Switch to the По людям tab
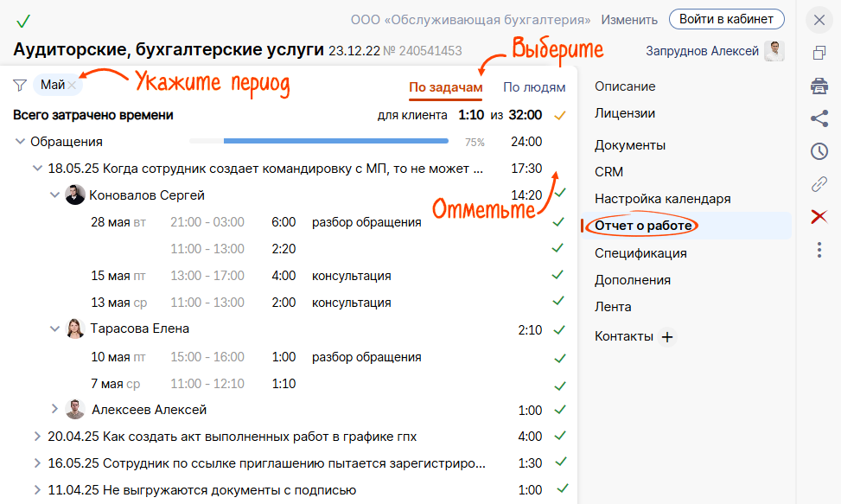Image resolution: width=841 pixels, height=504 pixels. pyautogui.click(x=534, y=87)
